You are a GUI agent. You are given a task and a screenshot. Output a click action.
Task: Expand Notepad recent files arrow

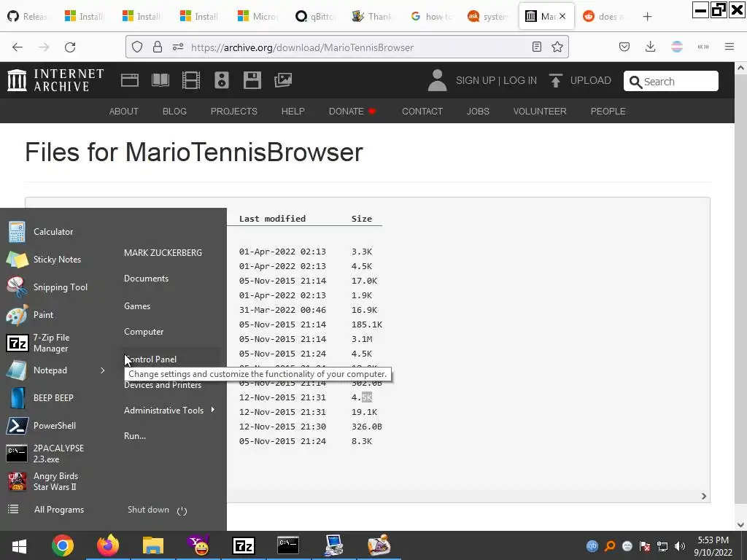click(102, 370)
